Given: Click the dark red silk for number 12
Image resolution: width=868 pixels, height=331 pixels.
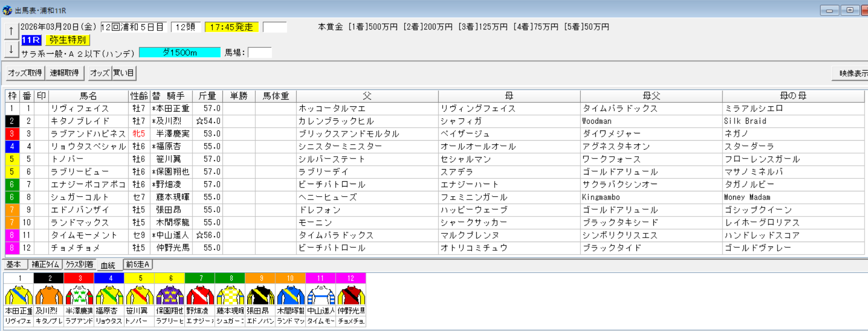Looking at the screenshot, I should tap(351, 295).
